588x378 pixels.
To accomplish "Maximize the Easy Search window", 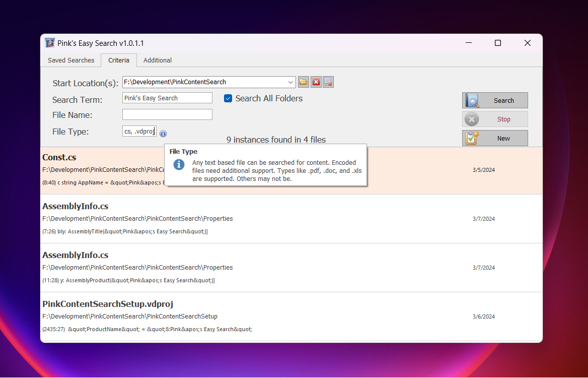I will pyautogui.click(x=497, y=43).
